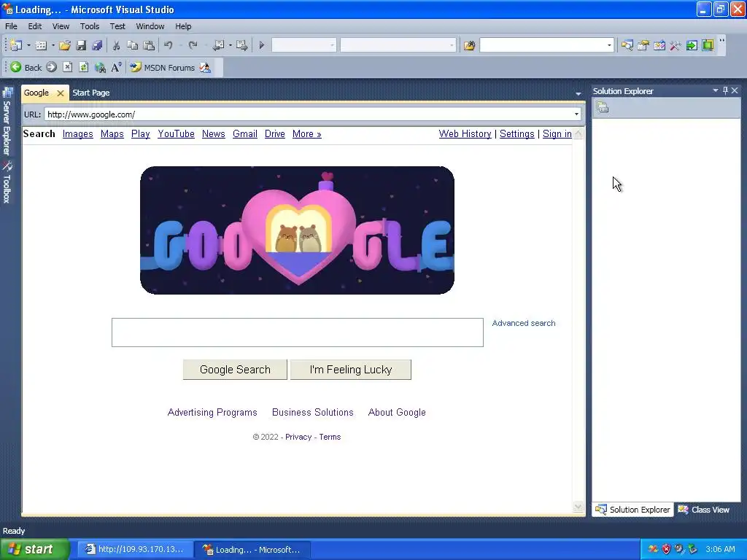Image resolution: width=747 pixels, height=560 pixels.
Task: Click the web Search globe icon
Action: tap(100, 67)
